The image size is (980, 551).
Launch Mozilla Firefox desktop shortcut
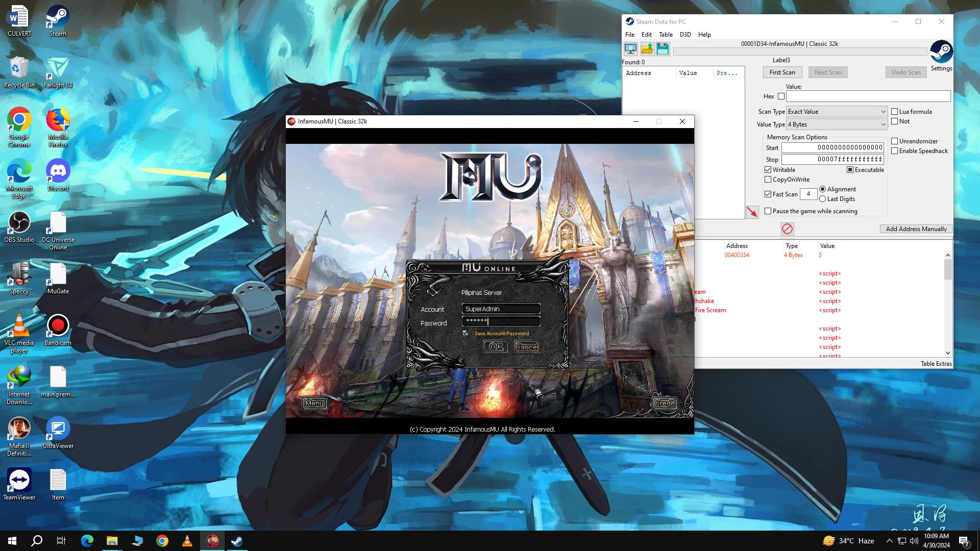(58, 127)
